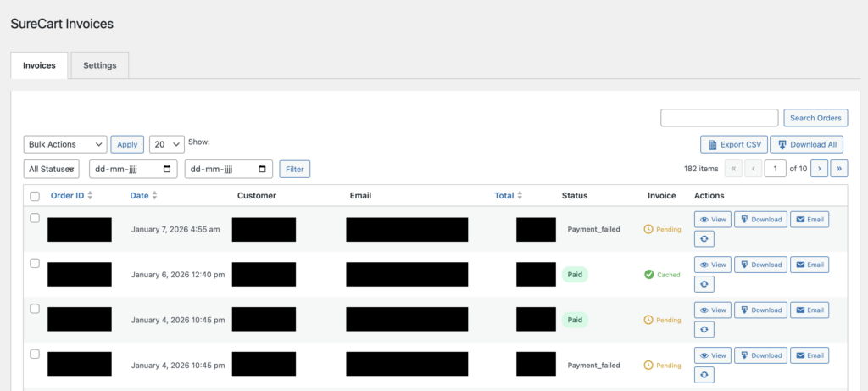This screenshot has width=868, height=391.
Task: View the January 6 paid order
Action: (x=712, y=265)
